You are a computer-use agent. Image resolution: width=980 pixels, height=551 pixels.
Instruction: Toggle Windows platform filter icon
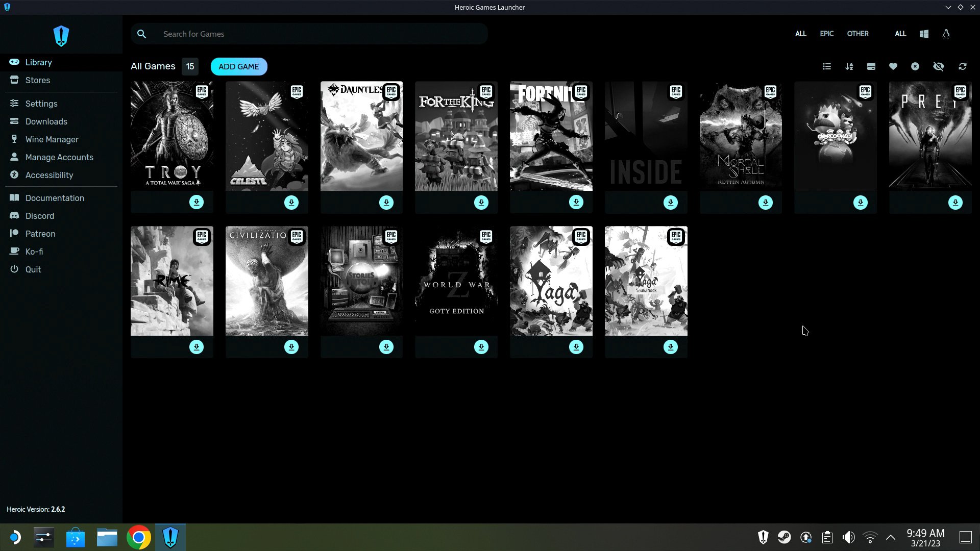[924, 34]
